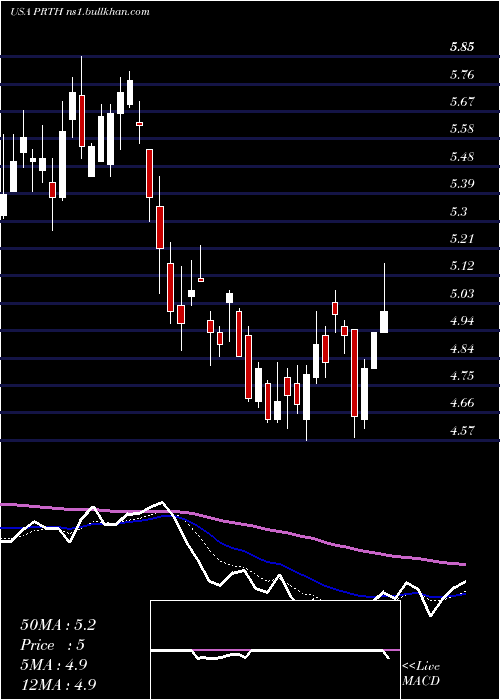Click the 5.85 price axis label
Image resolution: width=500 pixels, height=700 pixels.
[462, 47]
